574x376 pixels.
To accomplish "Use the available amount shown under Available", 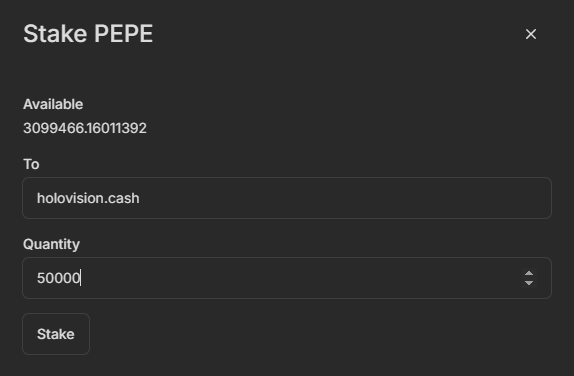I will point(85,128).
